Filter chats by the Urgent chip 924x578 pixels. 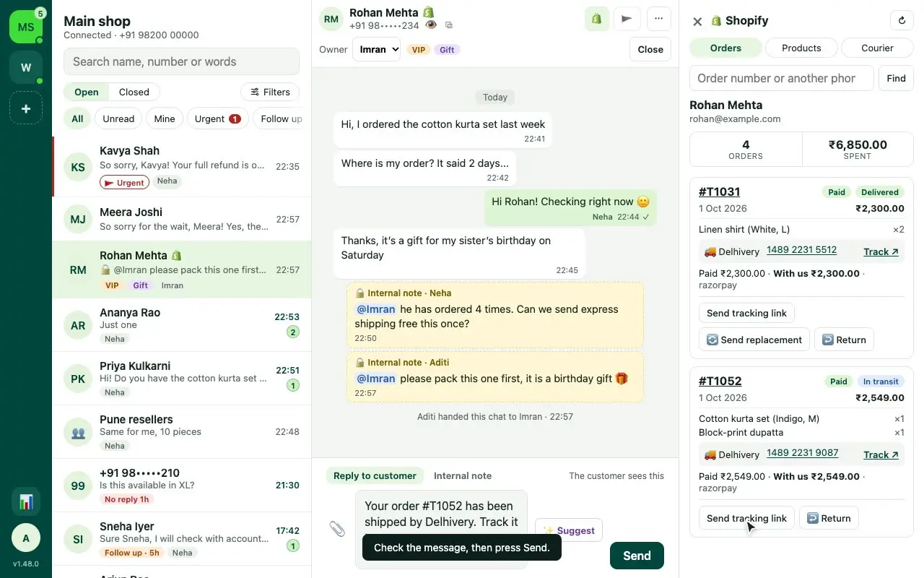(x=217, y=118)
